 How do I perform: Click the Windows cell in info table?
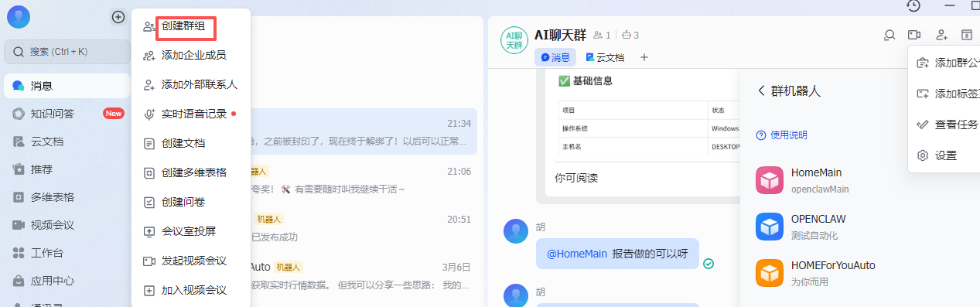click(725, 128)
